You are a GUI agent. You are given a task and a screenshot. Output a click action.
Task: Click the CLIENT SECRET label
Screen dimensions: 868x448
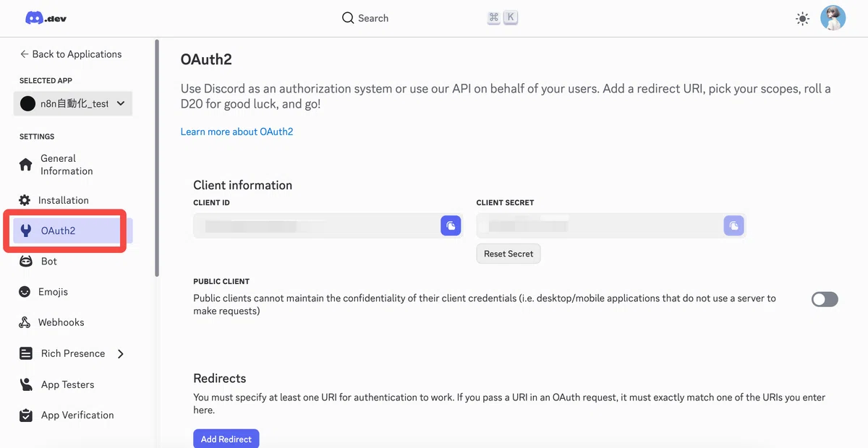click(x=505, y=203)
